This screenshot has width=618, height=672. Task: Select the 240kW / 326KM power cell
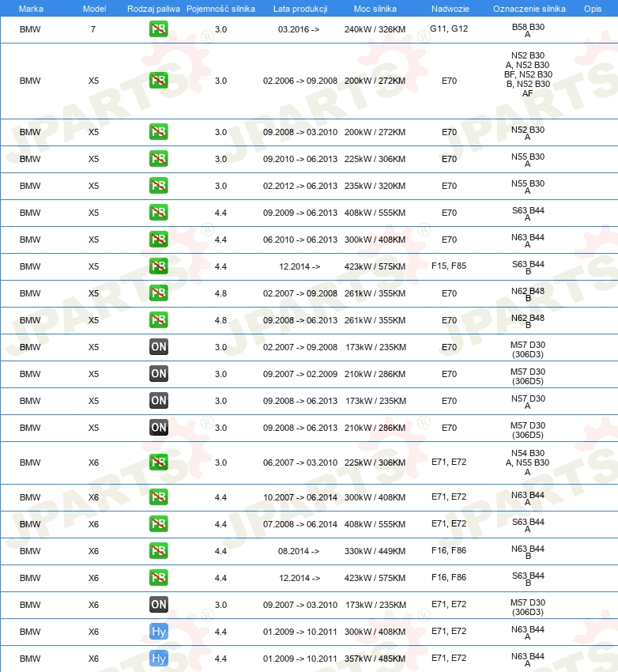tap(375, 29)
